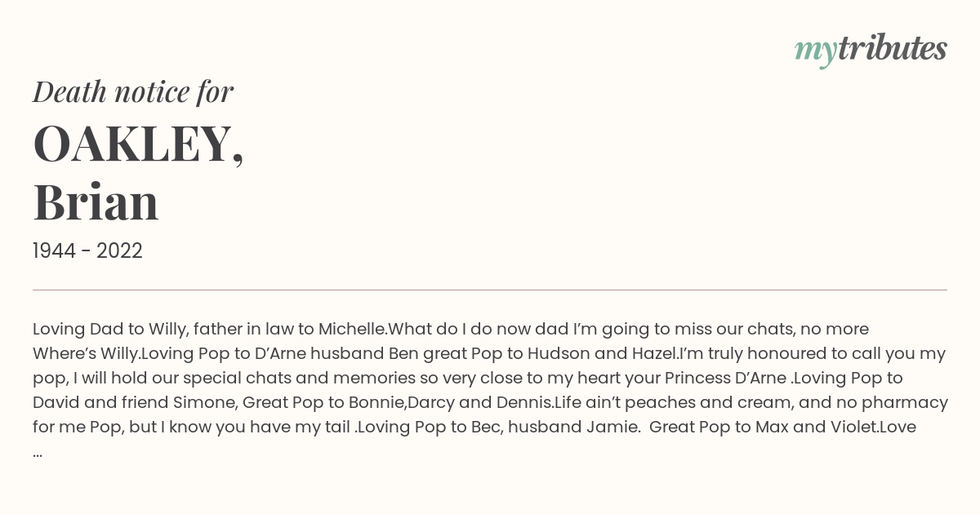Click the mytributes logo
Image resolution: width=980 pixels, height=514 pixels.
pos(871,50)
